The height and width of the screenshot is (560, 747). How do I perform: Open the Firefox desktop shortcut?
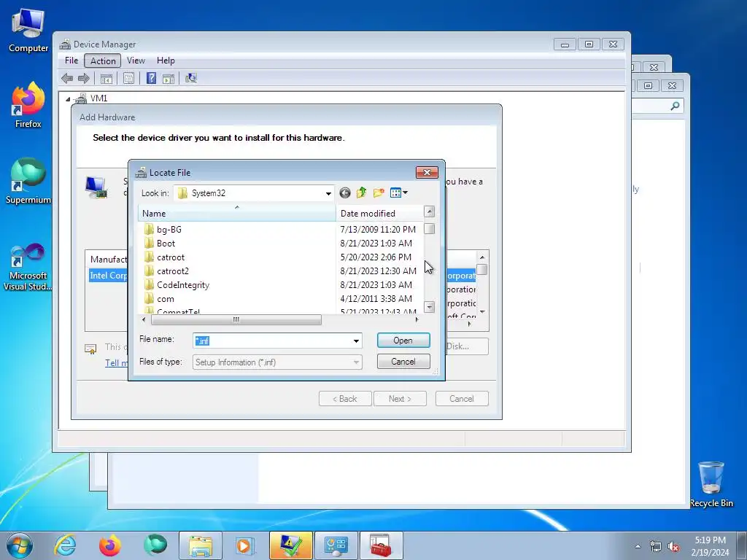coord(28,105)
